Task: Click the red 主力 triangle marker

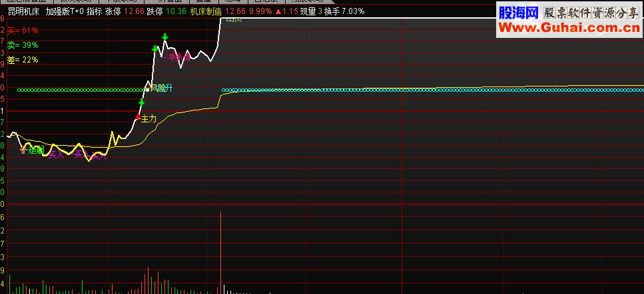Action: pos(138,116)
